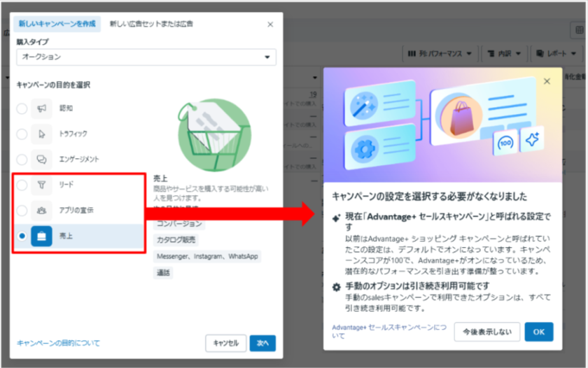Choose the 認知 radio button

coord(22,108)
